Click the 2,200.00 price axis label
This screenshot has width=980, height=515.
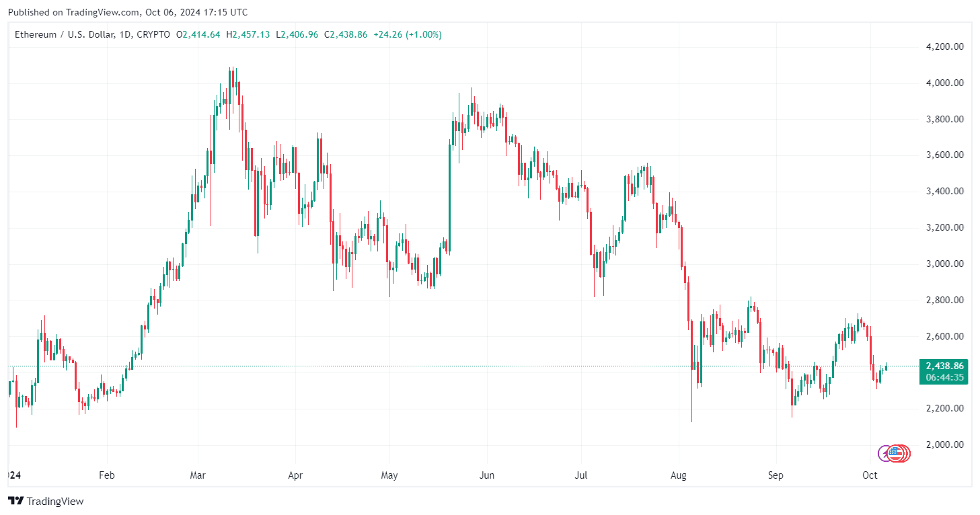click(944, 409)
